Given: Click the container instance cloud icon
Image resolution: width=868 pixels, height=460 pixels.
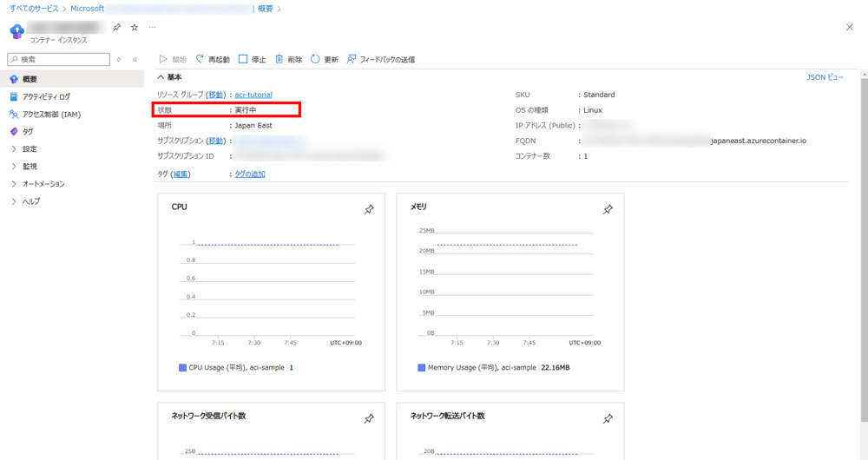Looking at the screenshot, I should tap(17, 31).
